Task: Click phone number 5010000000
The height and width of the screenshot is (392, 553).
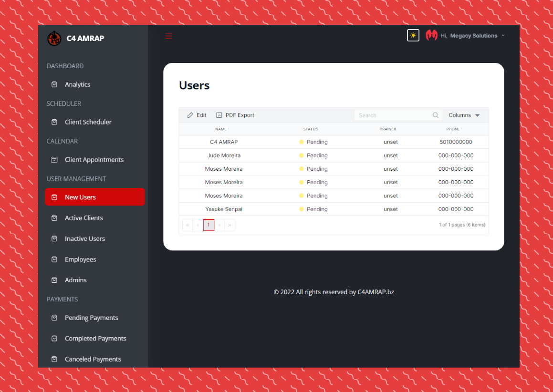Action: click(456, 142)
